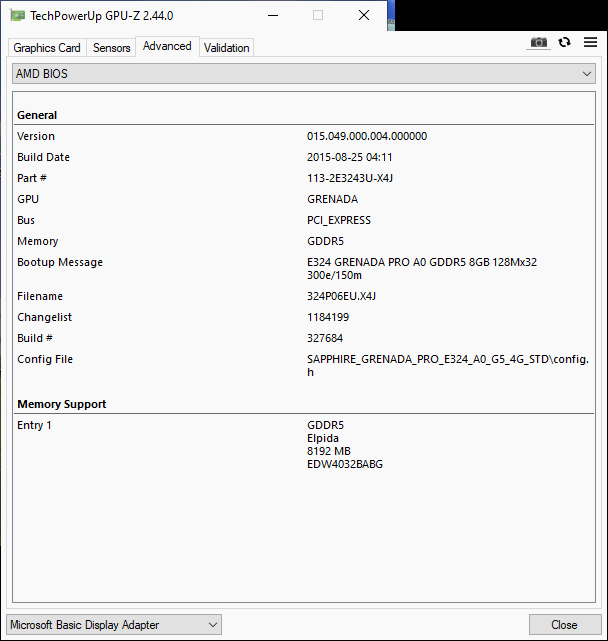The image size is (608, 641).
Task: Select the General section header
Action: pyautogui.click(x=37, y=115)
